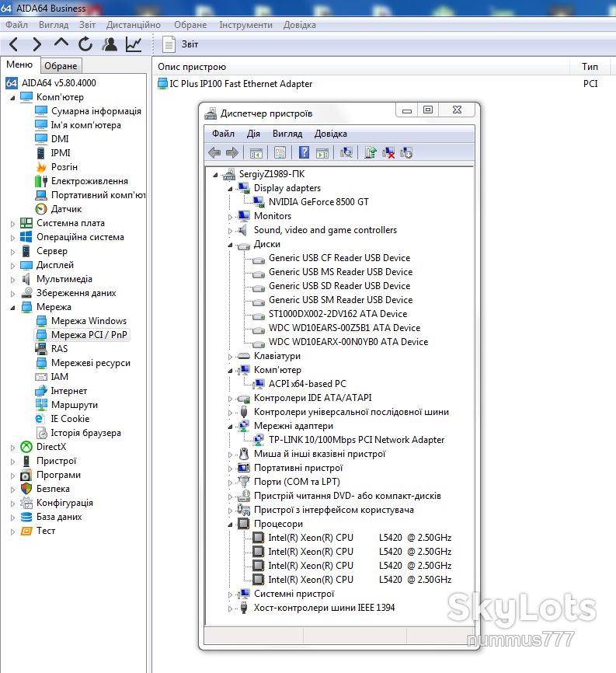This screenshot has width=616, height=673.
Task: Click update driver software icon
Action: [x=371, y=152]
